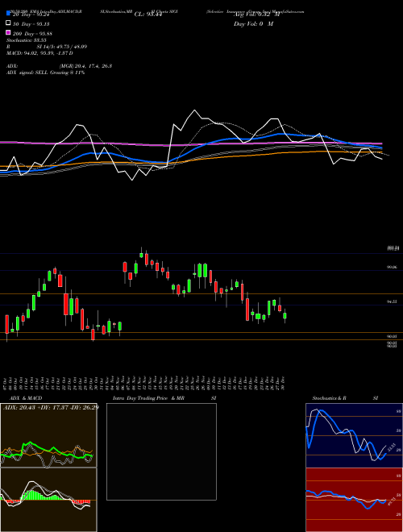Click the ADX indicator chart panel
Viewport: 403px width, 532px height.
(x=48, y=435)
